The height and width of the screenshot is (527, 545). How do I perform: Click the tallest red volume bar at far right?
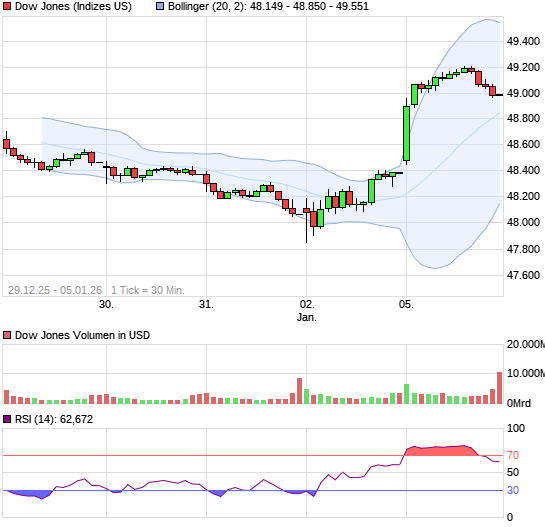(x=499, y=388)
